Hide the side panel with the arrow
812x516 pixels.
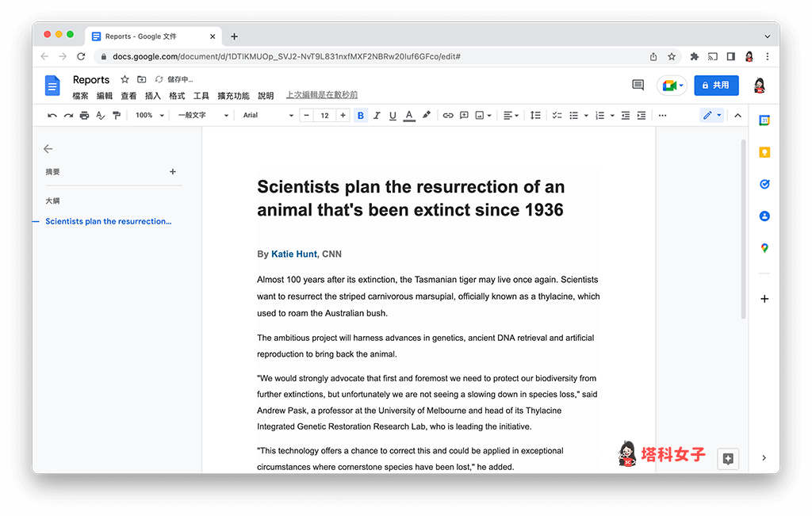[764, 458]
